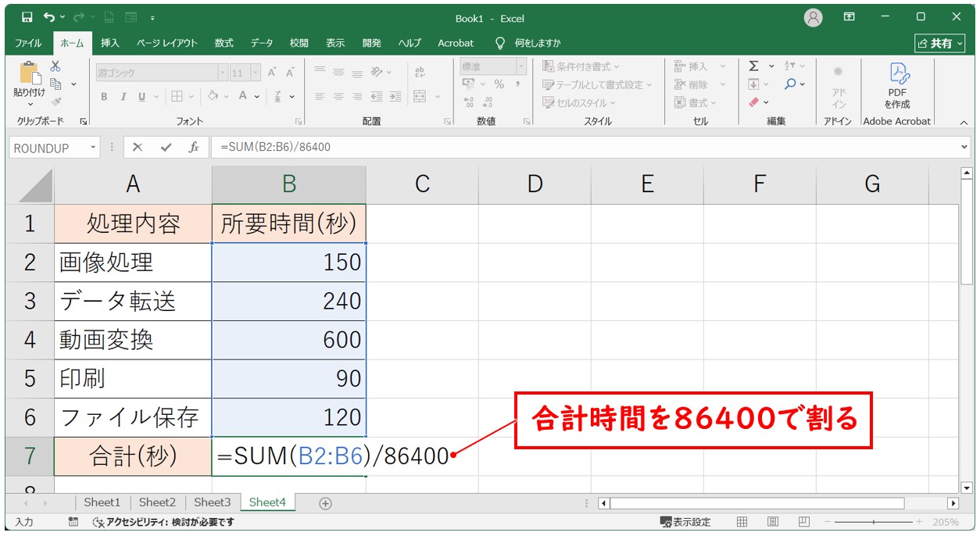
Task: Switch to the 挿入 ribbon tab
Action: pyautogui.click(x=110, y=43)
